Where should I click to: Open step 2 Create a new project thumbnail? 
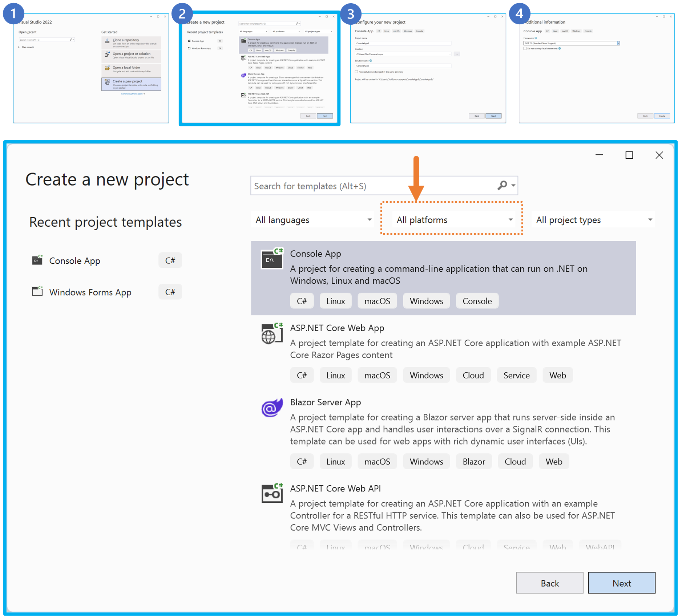(259, 68)
